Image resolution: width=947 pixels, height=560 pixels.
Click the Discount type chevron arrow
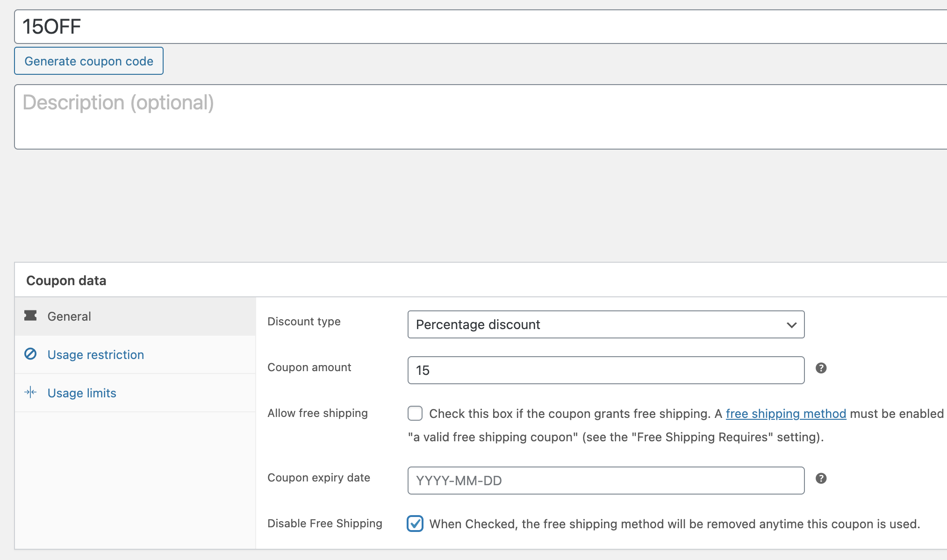791,325
